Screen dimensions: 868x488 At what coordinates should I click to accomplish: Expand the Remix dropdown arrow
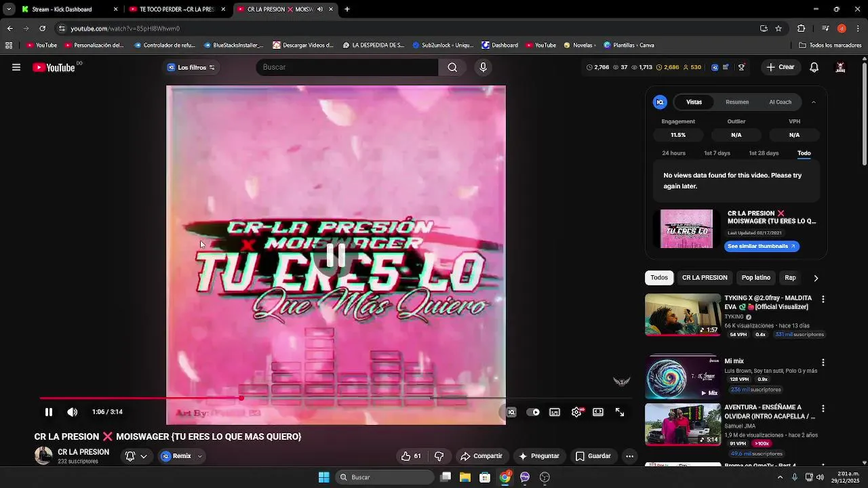(x=199, y=456)
